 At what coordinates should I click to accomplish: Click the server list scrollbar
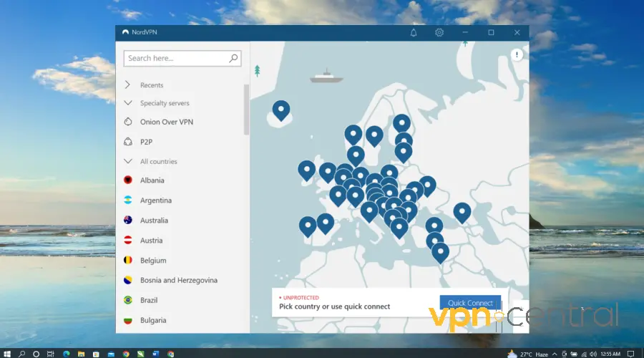pyautogui.click(x=246, y=110)
